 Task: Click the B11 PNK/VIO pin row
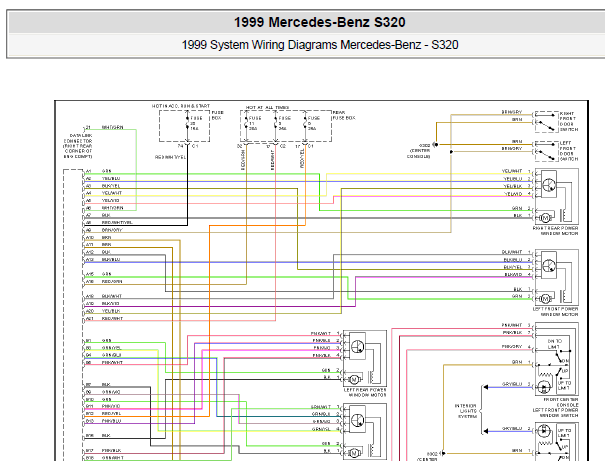click(x=103, y=406)
